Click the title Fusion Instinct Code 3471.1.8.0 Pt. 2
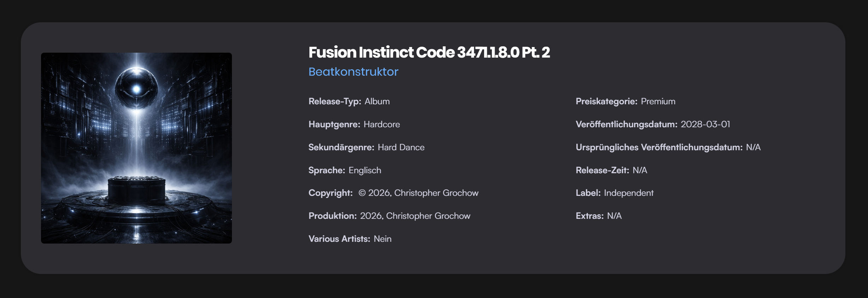The height and width of the screenshot is (298, 868). pyautogui.click(x=429, y=52)
